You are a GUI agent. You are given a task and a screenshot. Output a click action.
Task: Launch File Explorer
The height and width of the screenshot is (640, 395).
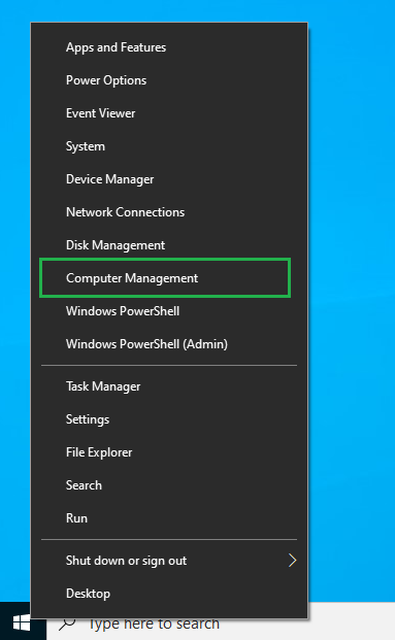coord(169,452)
